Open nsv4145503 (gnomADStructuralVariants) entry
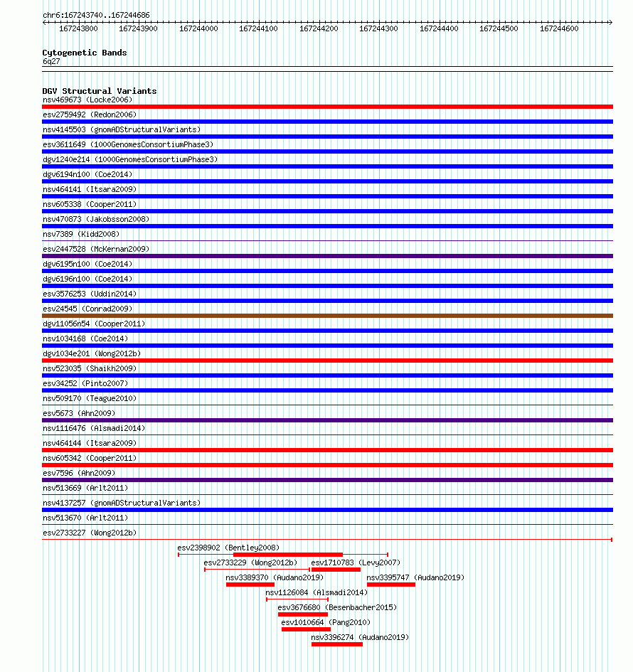Screen dimensions: 633x672 tap(122, 130)
